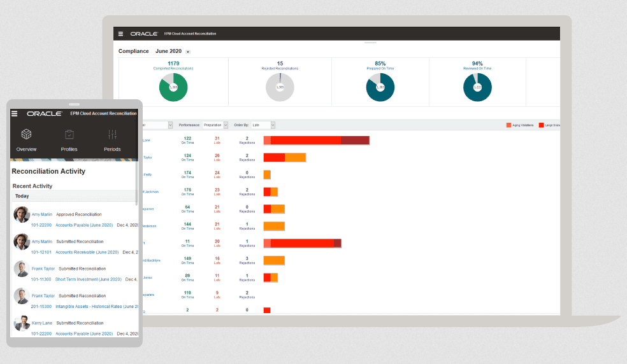Open the Profiles clipboard icon
This screenshot has width=627, height=364.
pos(69,134)
